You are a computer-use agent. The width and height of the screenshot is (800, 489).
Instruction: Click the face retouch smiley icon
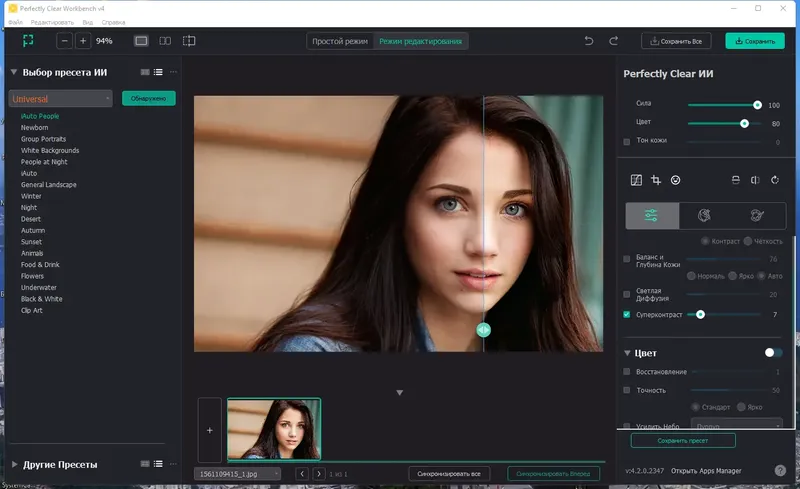tap(676, 180)
